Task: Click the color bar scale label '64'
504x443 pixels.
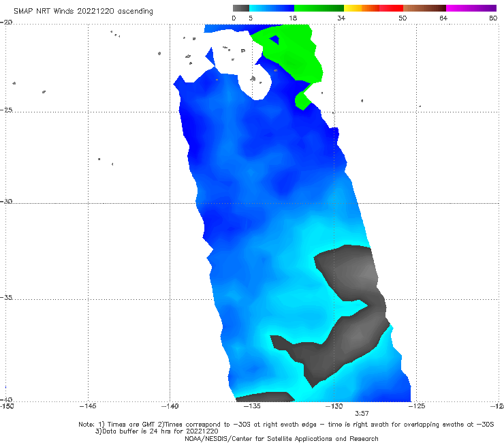Action: 443,18
